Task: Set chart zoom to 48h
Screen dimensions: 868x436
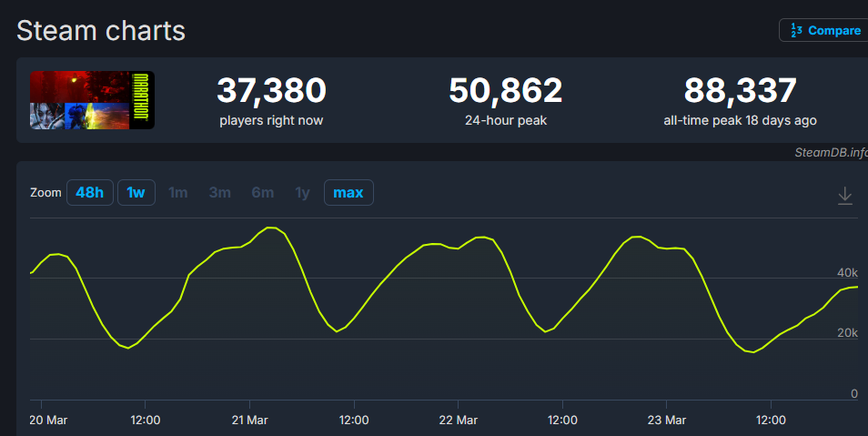Action: coord(90,193)
